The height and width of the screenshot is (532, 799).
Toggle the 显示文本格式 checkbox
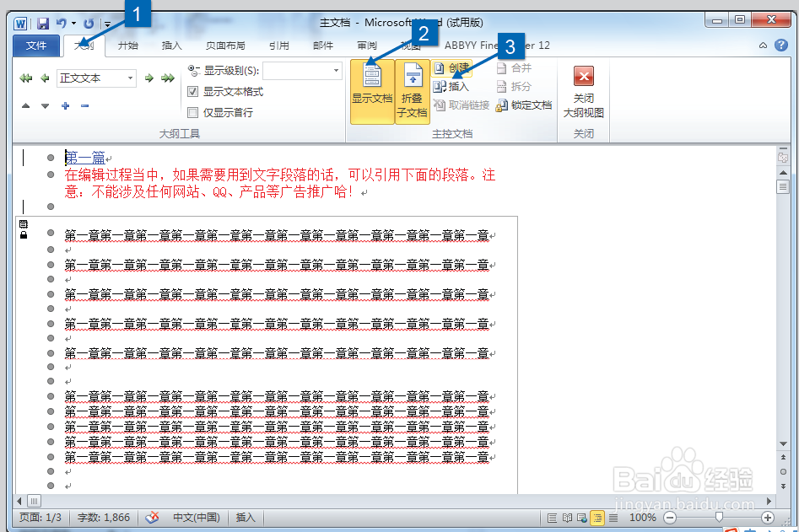point(192,92)
